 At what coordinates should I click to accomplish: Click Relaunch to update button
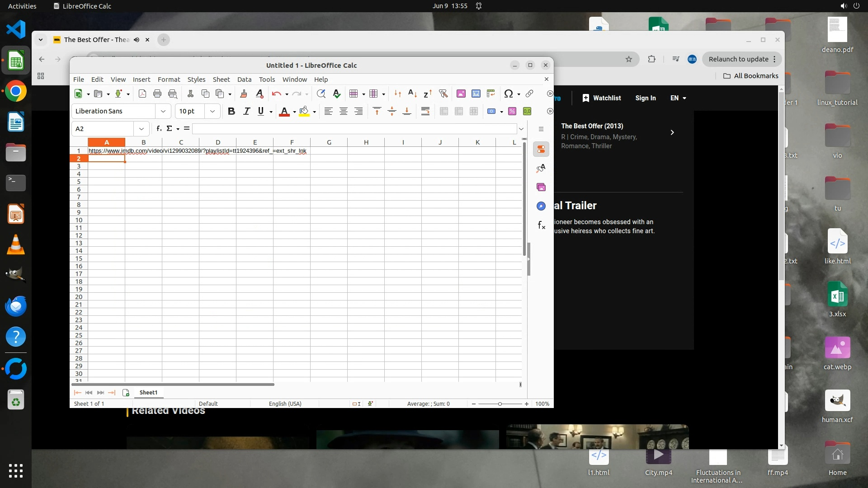pyautogui.click(x=738, y=59)
